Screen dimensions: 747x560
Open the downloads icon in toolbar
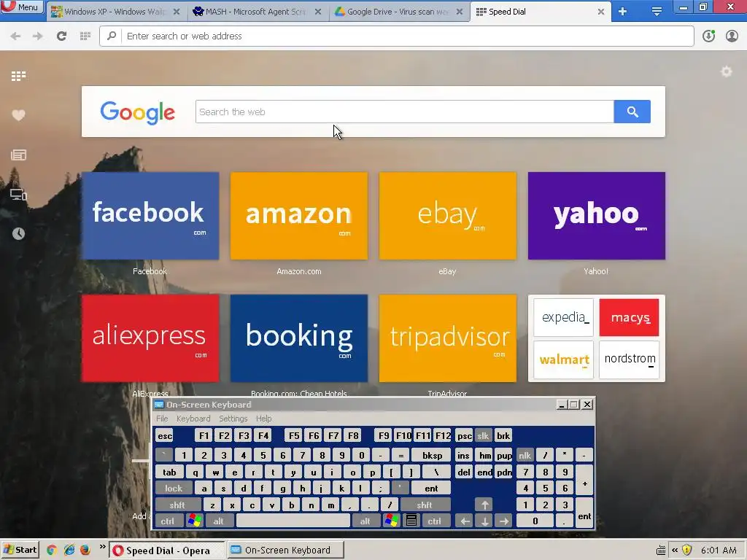[708, 36]
